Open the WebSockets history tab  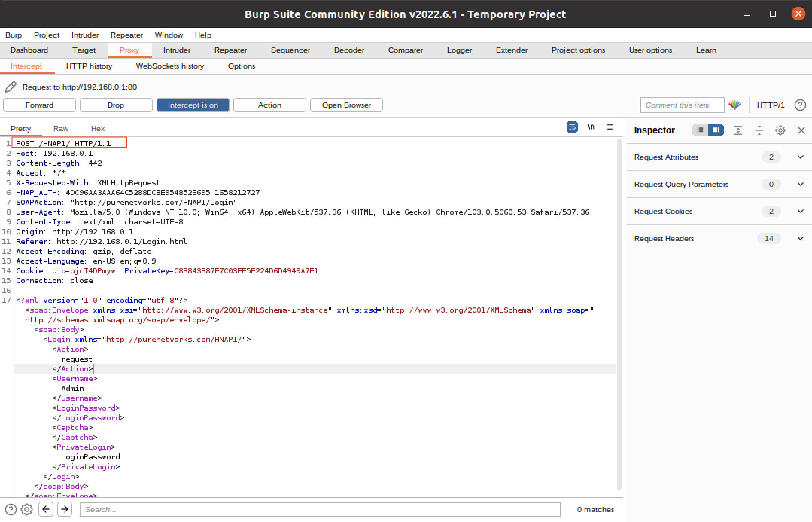click(x=170, y=66)
